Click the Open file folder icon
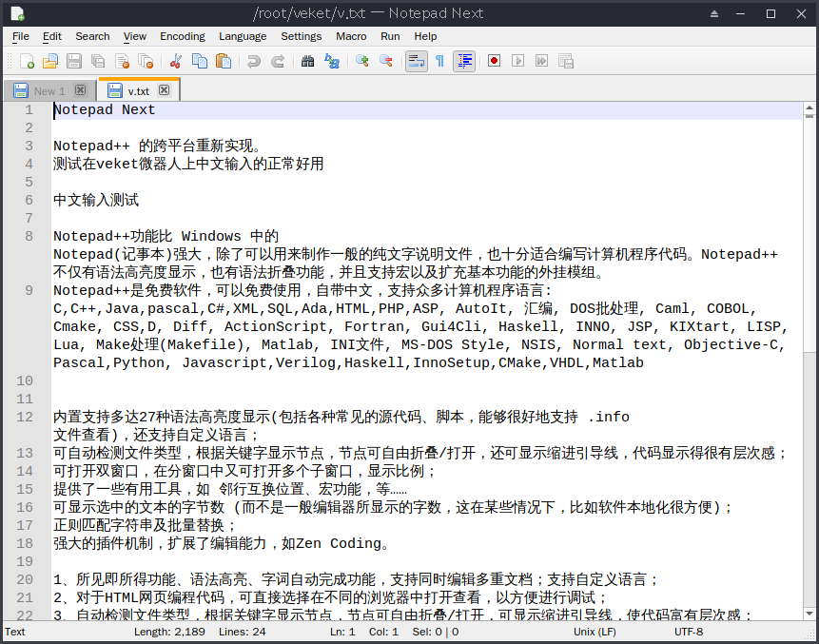 tap(50, 61)
